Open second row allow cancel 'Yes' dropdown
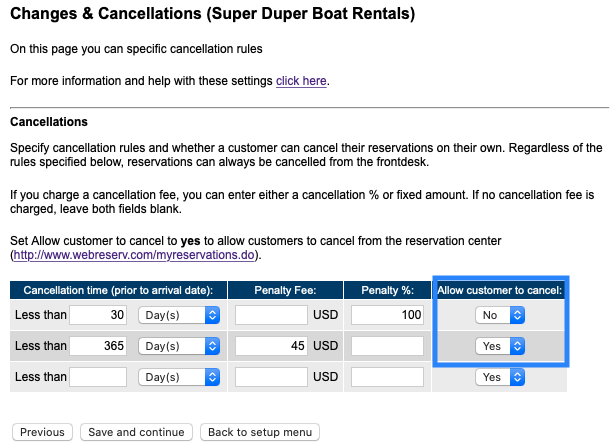 point(500,346)
